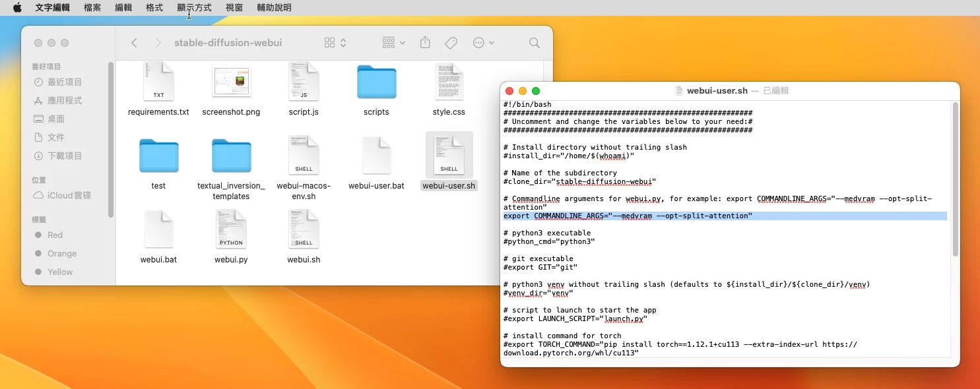The width and height of the screenshot is (980, 389).
Task: Select 應用程式 in the sidebar
Action: pyautogui.click(x=65, y=100)
